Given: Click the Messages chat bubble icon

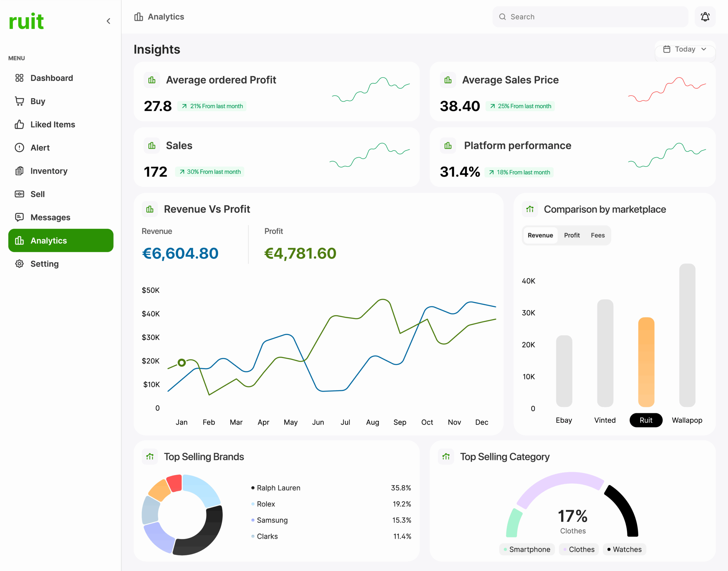Looking at the screenshot, I should pos(19,217).
